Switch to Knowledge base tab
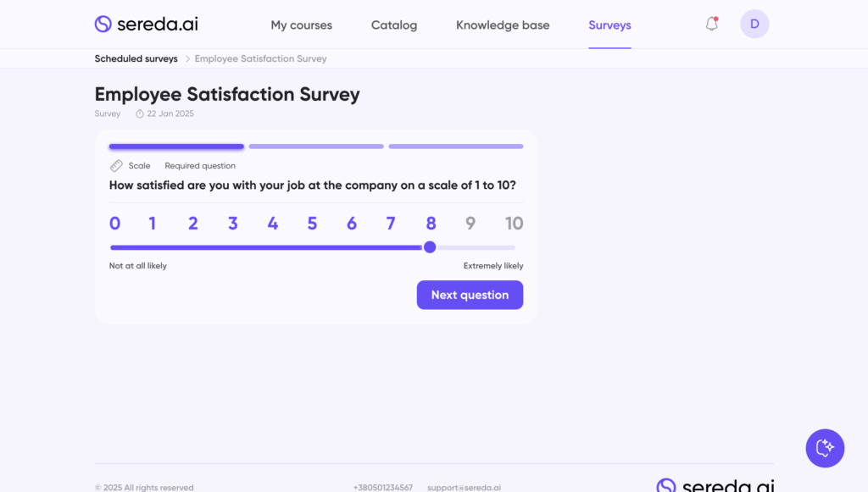Image resolution: width=868 pixels, height=492 pixels. 503,25
